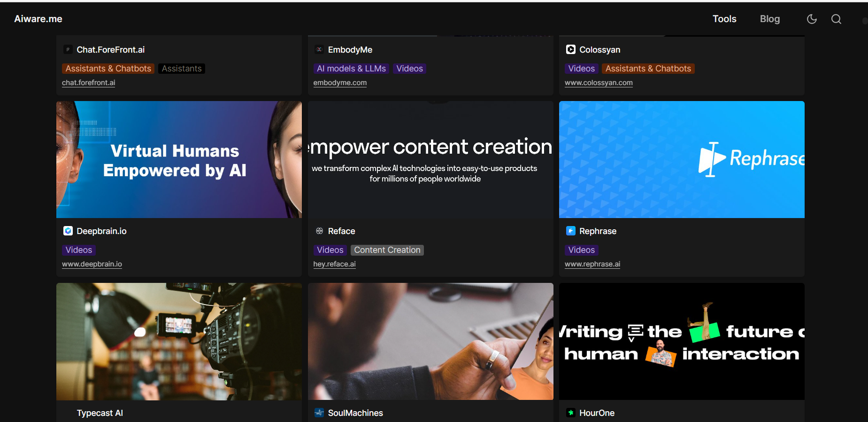Image resolution: width=868 pixels, height=422 pixels.
Task: Open the Tools menu item
Action: [x=724, y=19]
